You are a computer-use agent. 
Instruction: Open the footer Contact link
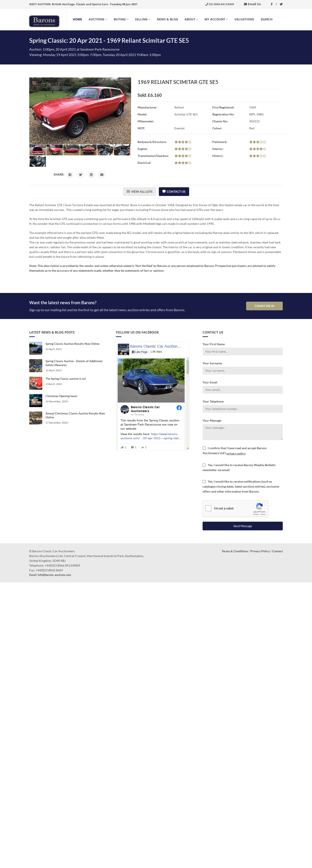pos(277,551)
